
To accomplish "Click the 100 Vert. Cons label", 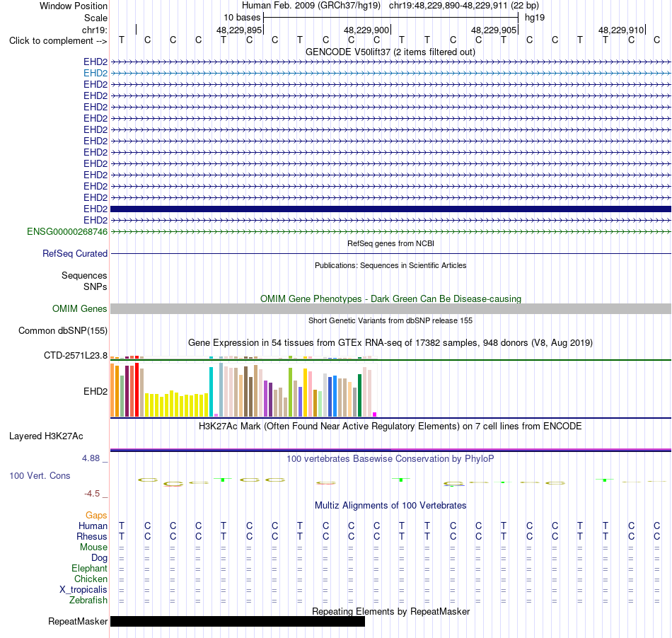I will tap(40, 475).
